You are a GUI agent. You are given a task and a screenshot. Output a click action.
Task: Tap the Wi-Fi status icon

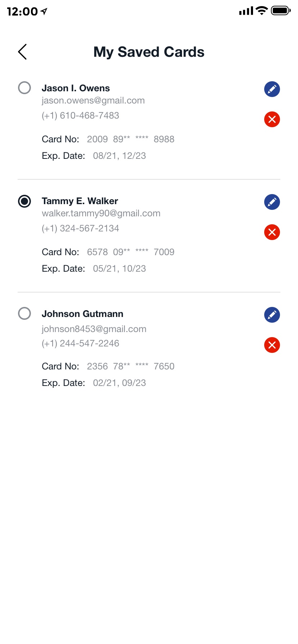tap(262, 11)
